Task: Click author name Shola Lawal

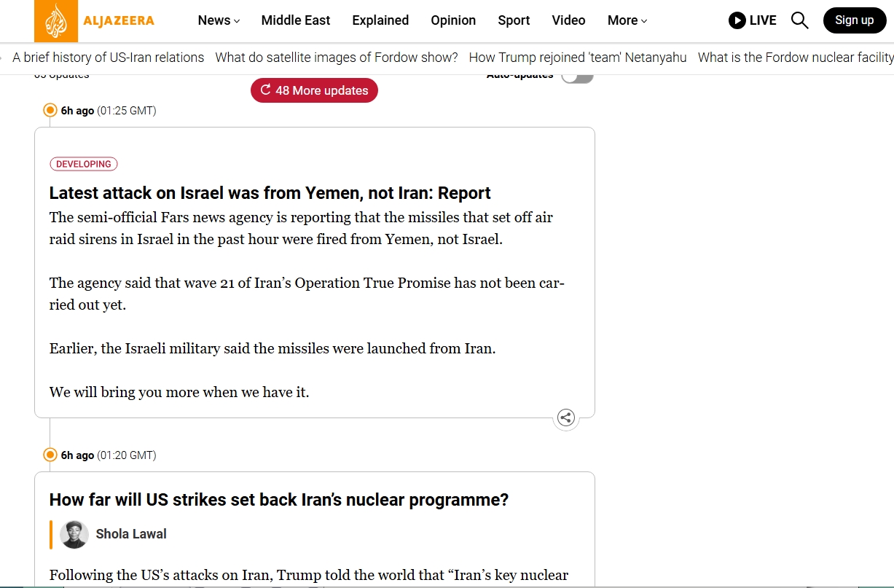Action: (131, 534)
